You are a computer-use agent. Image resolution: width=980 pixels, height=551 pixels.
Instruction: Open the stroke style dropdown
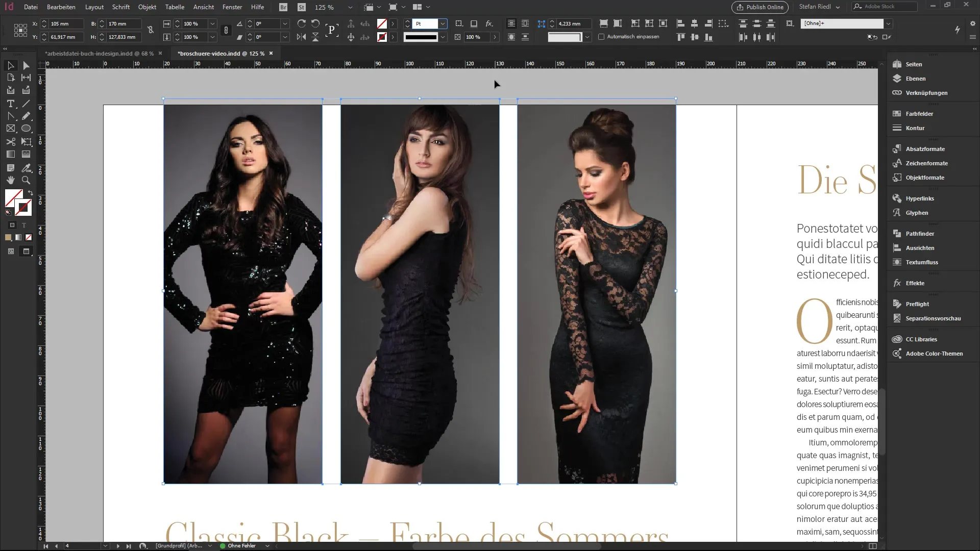[x=443, y=37]
